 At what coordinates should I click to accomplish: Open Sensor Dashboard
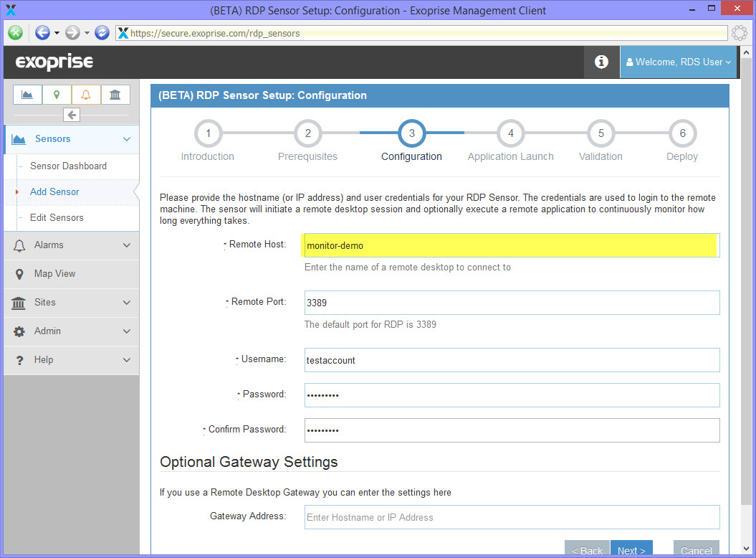(x=69, y=166)
